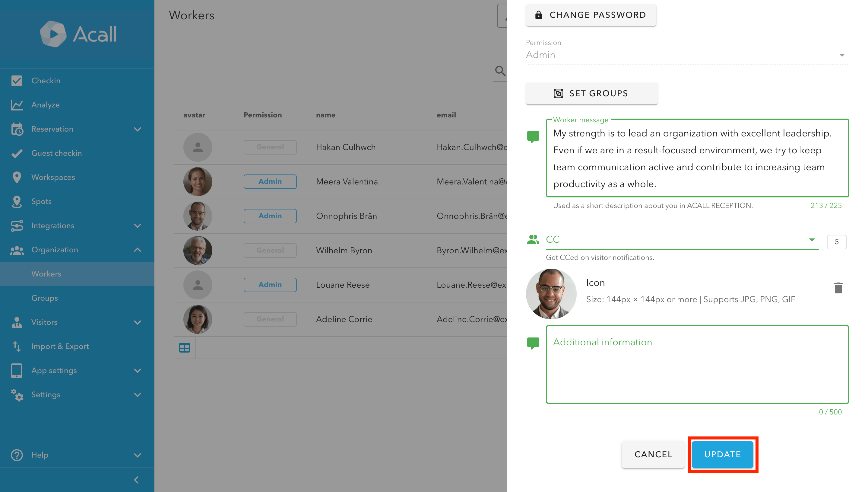Collapse the sidebar with bottom arrow
Screen dimensions: 868x492
click(x=136, y=480)
